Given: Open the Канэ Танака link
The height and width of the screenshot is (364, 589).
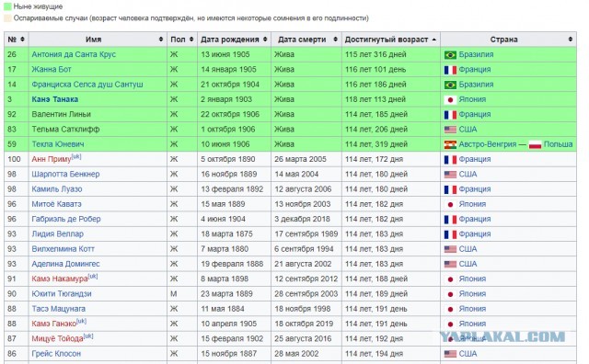Looking at the screenshot, I should [x=55, y=99].
